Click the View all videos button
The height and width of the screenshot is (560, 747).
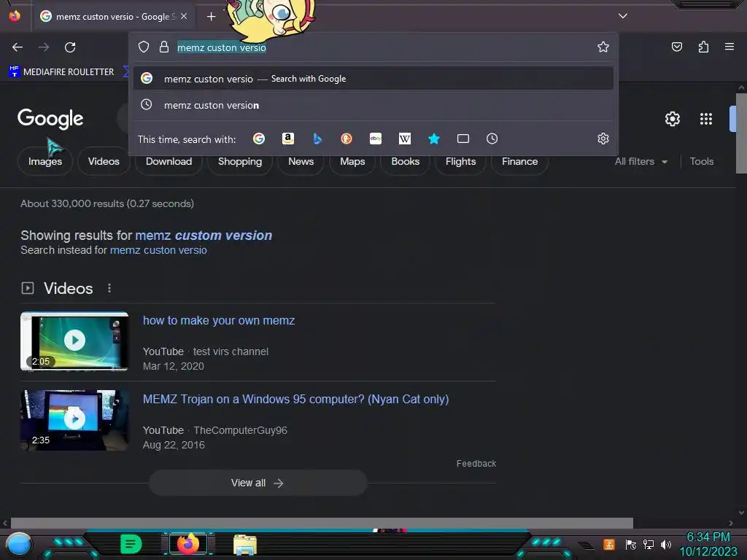pyautogui.click(x=258, y=483)
